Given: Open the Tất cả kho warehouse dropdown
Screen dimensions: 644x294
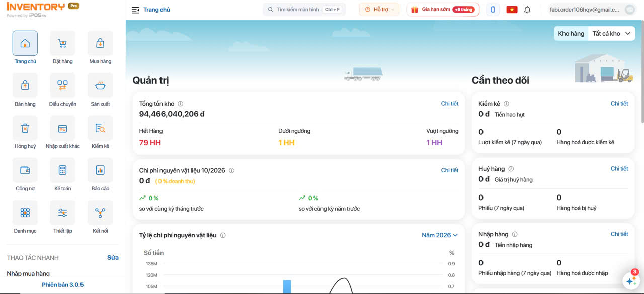Looking at the screenshot, I should (x=611, y=34).
